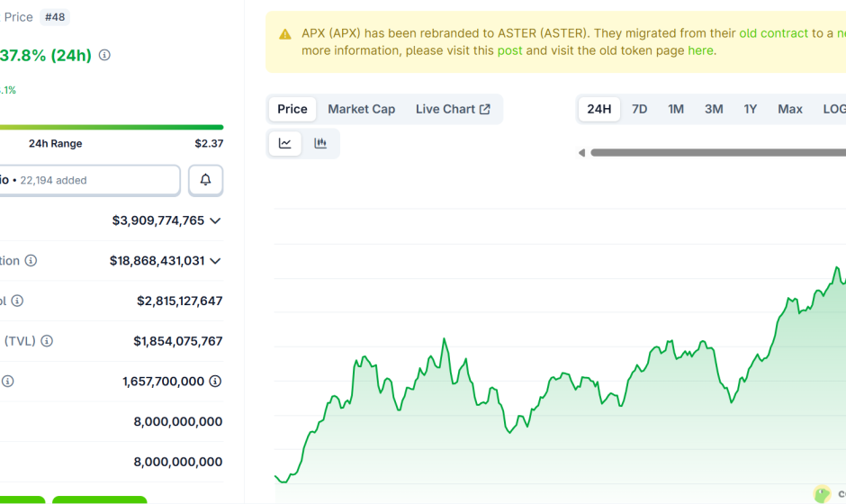This screenshot has height=504, width=846.
Task: Expand the $18,868,431,031 valuation chevron
Action: (x=215, y=261)
